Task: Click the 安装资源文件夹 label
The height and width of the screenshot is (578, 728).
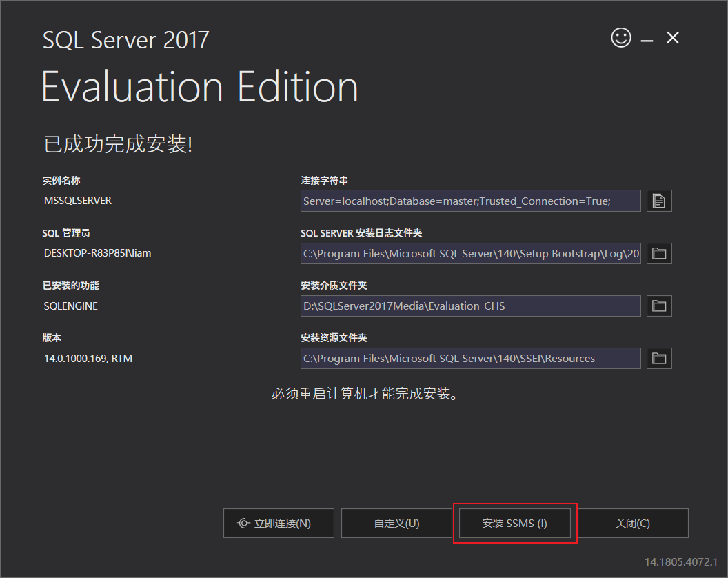Action: (x=334, y=338)
